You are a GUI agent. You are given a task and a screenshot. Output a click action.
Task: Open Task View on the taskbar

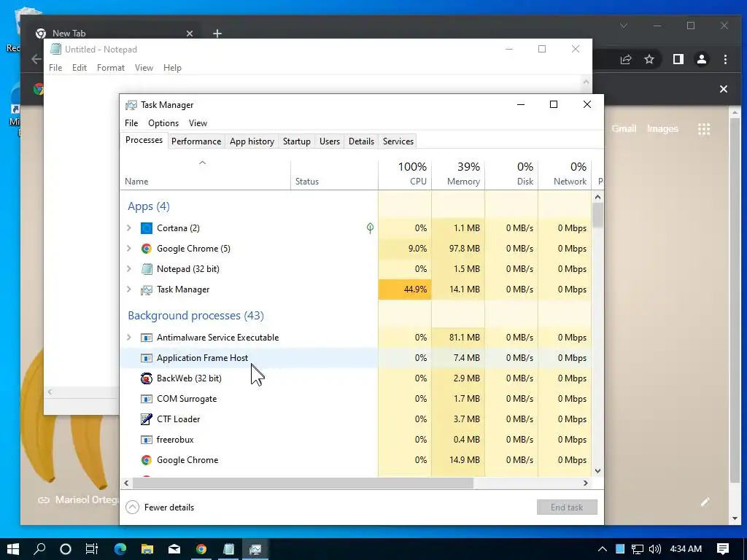coord(91,549)
